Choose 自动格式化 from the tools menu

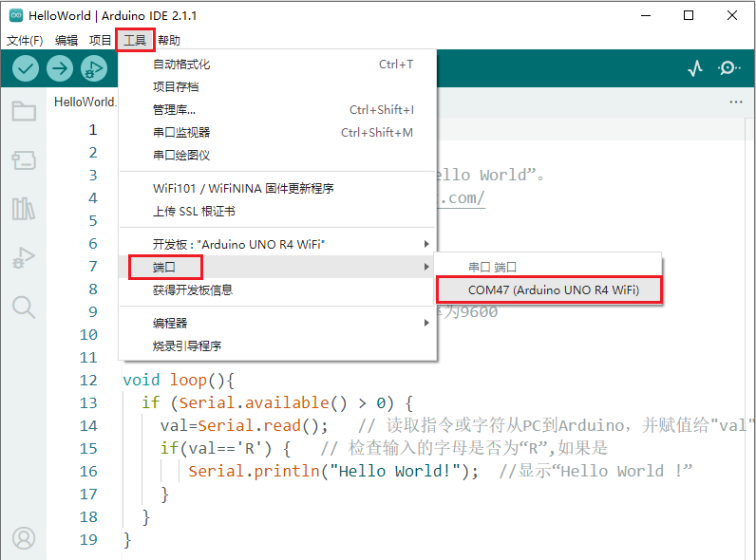pos(277,65)
